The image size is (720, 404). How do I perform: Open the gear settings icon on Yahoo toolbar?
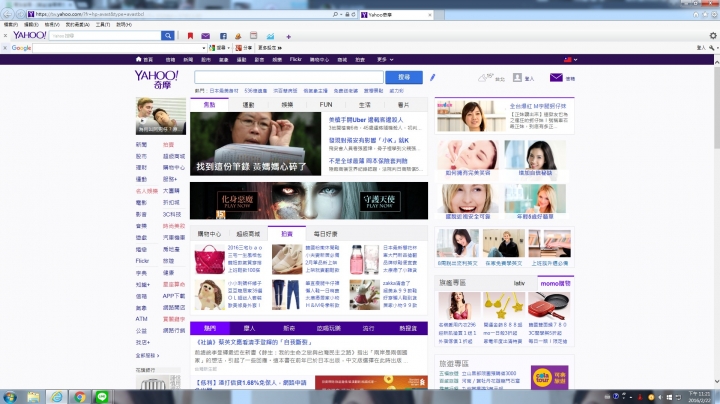[x=713, y=35]
